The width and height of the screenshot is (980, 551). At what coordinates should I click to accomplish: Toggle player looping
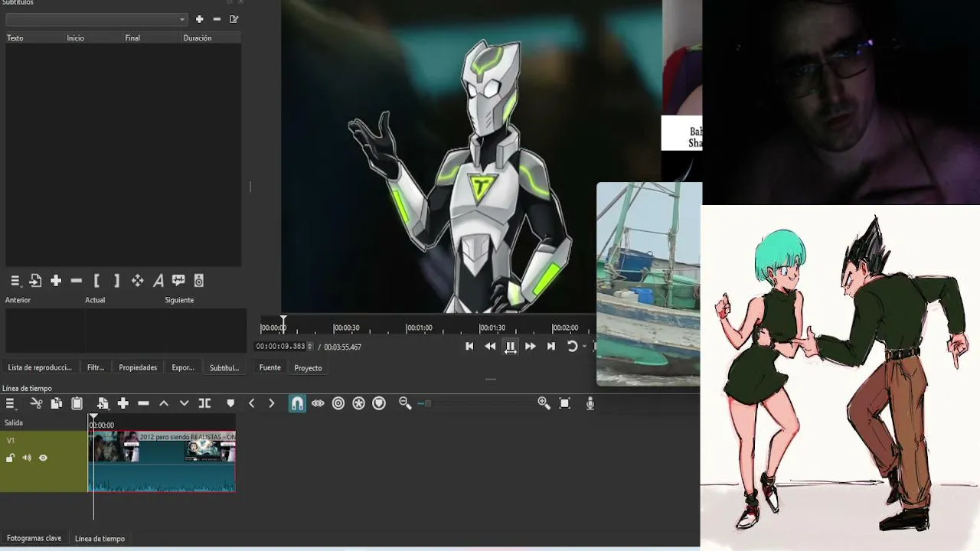point(571,347)
